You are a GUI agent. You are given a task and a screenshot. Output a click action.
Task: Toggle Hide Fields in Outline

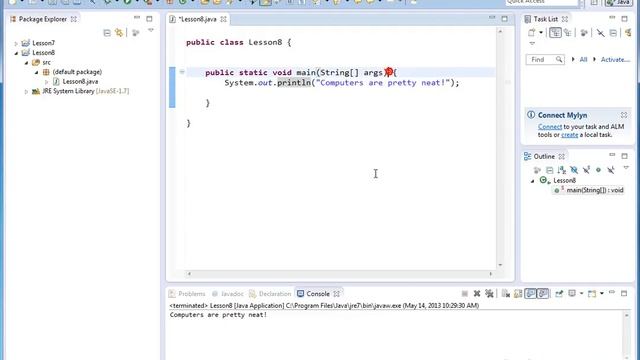[574, 170]
